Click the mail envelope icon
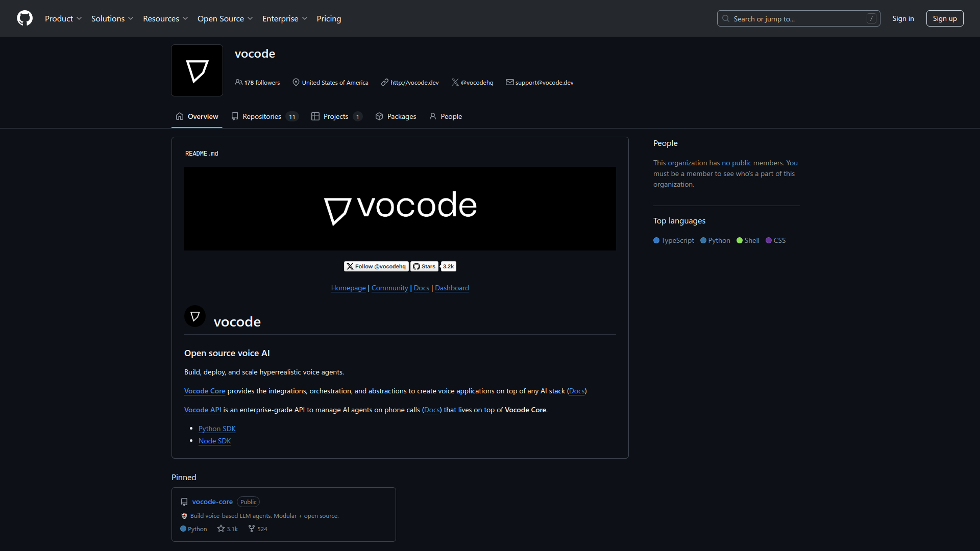980x551 pixels. click(509, 82)
